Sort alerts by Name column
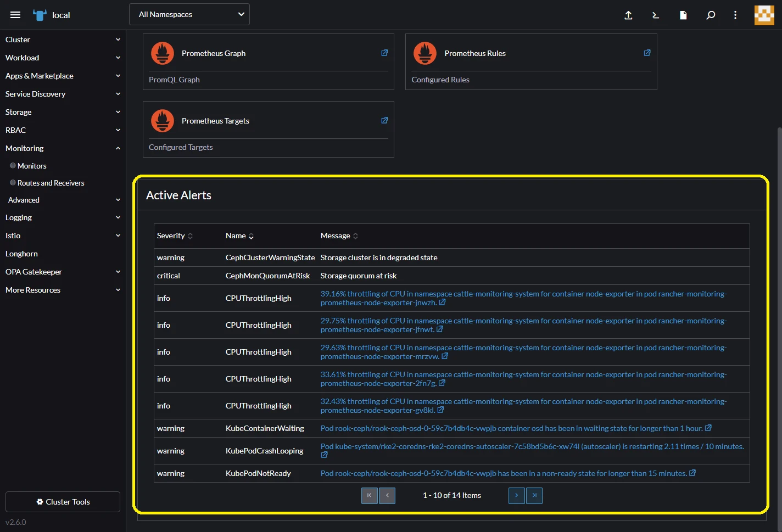Screen dimensions: 782x532 coord(239,236)
